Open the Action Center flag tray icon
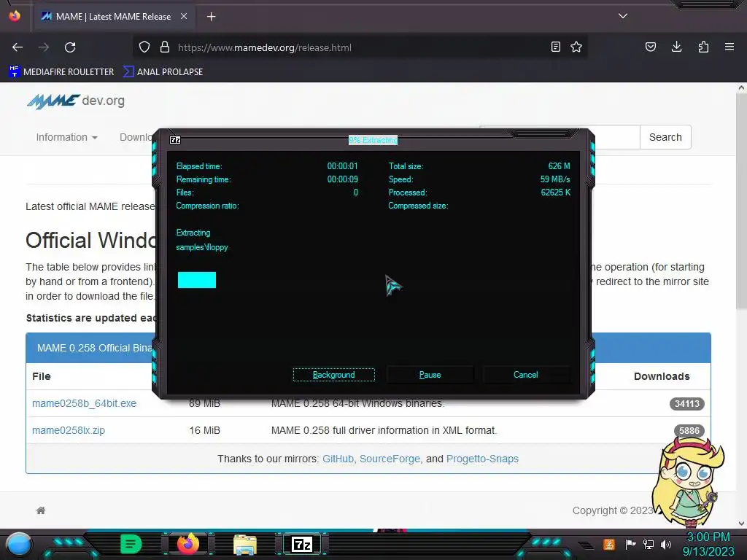 630,544
